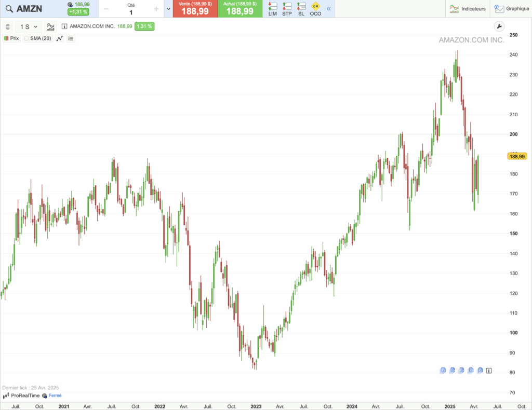Click the 200 level on price axis
The height and width of the screenshot is (410, 532).
514,134
